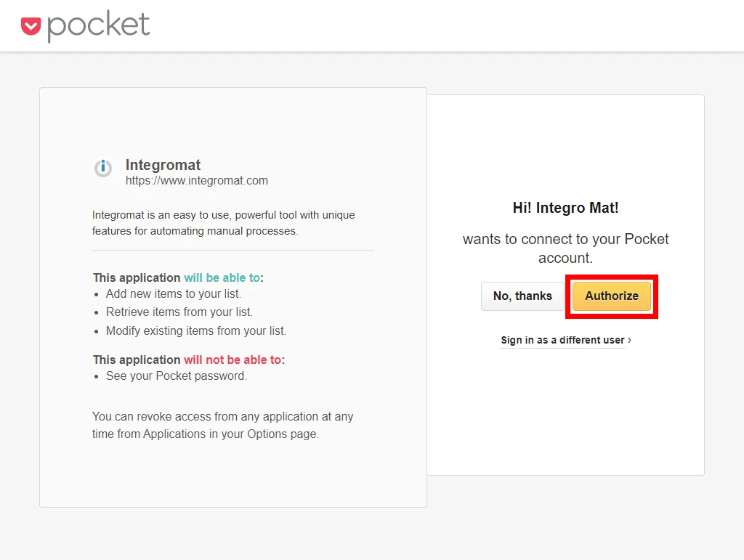Click the Integromat app name heading
Screen dimensions: 744x560
tap(163, 165)
